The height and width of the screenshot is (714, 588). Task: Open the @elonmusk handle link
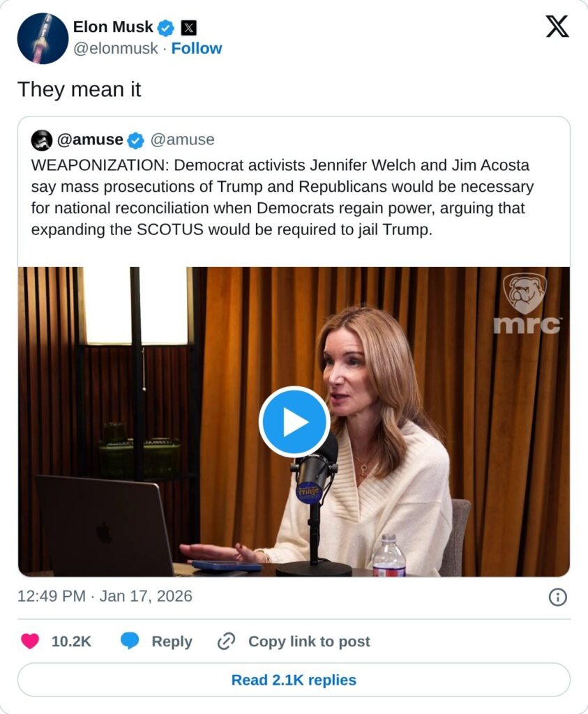pyautogui.click(x=115, y=48)
